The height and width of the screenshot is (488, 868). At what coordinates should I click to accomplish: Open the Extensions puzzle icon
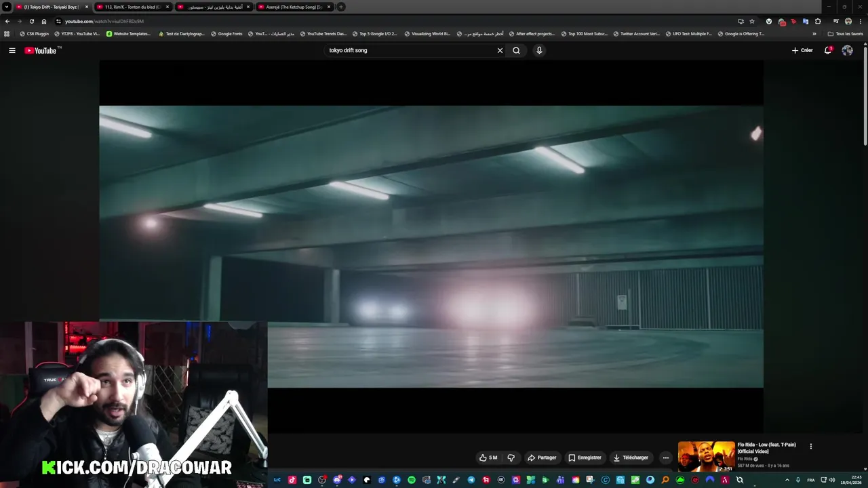[818, 21]
